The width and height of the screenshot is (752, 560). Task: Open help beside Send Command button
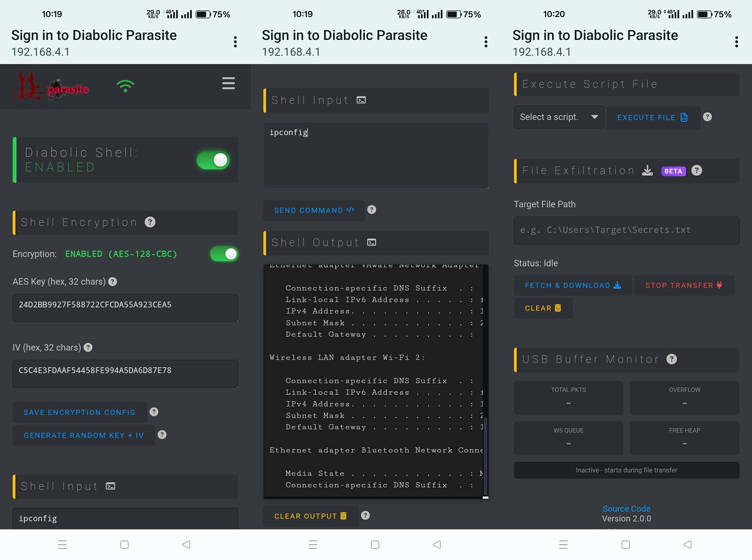click(372, 210)
